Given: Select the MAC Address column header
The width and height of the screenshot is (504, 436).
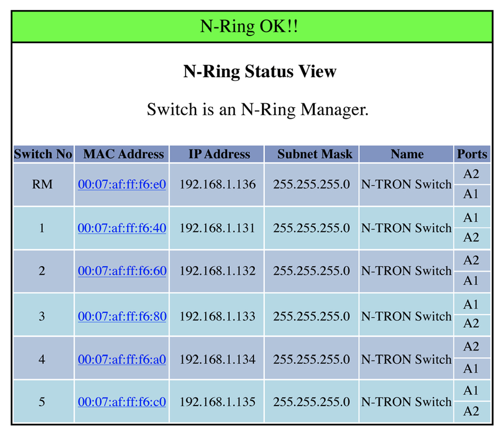Looking at the screenshot, I should 122,154.
